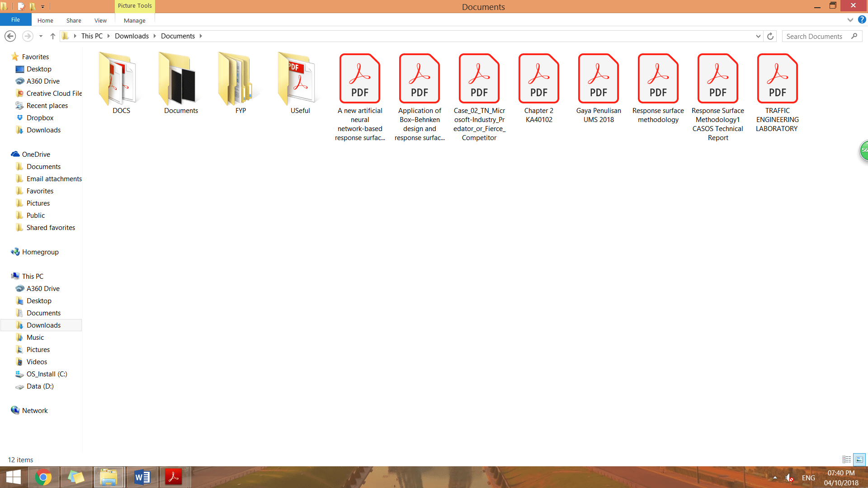Open Adobe Acrobat from the taskbar

click(x=174, y=477)
